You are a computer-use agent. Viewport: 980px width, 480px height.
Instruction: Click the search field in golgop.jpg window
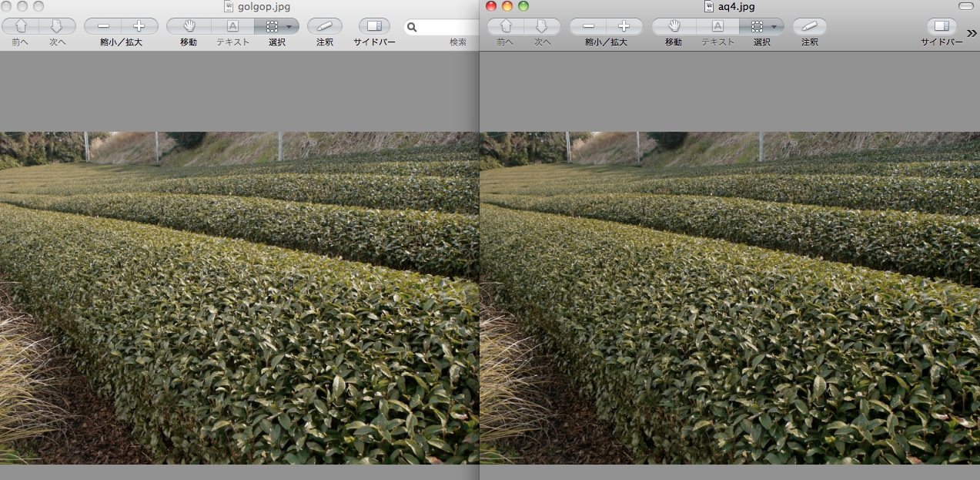click(443, 27)
